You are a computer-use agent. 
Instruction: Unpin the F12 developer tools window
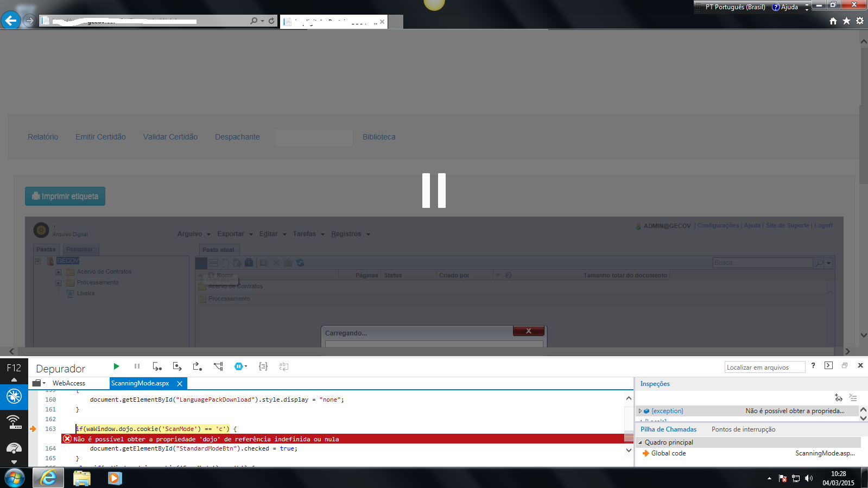tap(845, 365)
